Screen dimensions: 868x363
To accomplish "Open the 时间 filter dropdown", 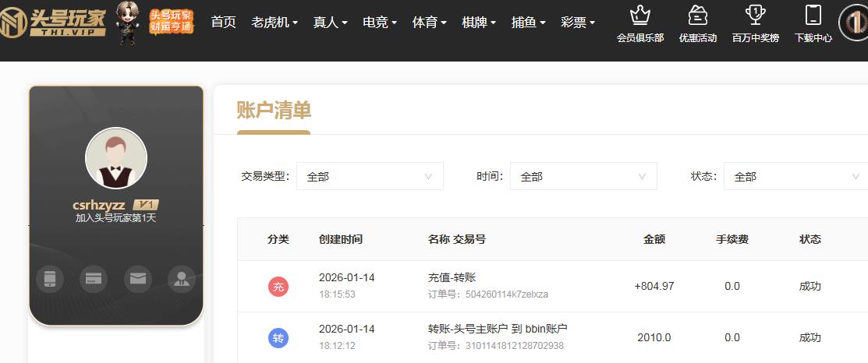I will [x=583, y=177].
